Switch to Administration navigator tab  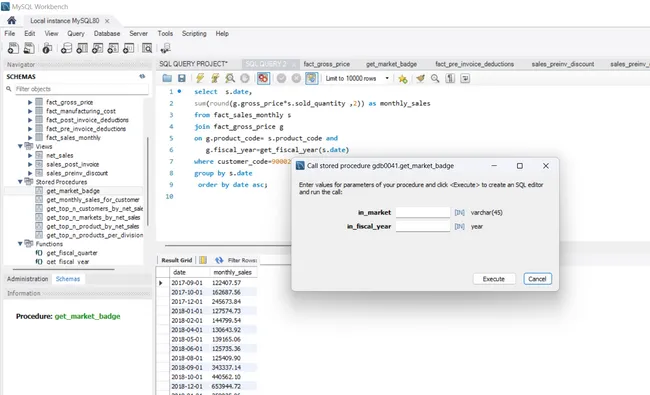click(27, 279)
